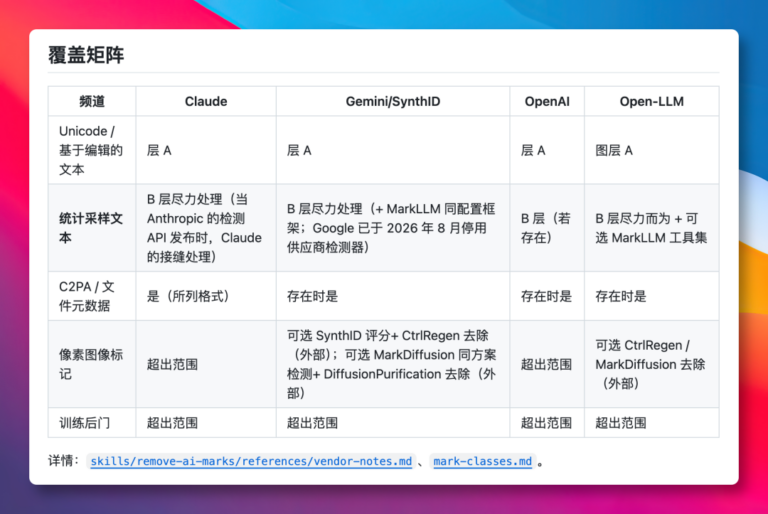The height and width of the screenshot is (514, 768).
Task: Click the Gemini cell mentioning Google 已于 2026 年
Action: tap(391, 228)
